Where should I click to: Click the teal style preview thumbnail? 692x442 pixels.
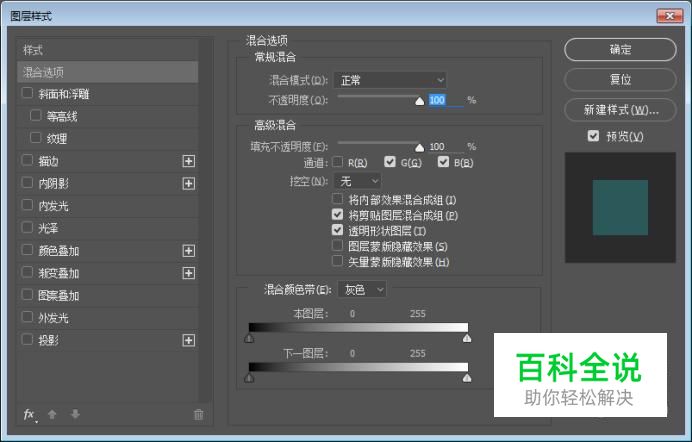tap(620, 207)
